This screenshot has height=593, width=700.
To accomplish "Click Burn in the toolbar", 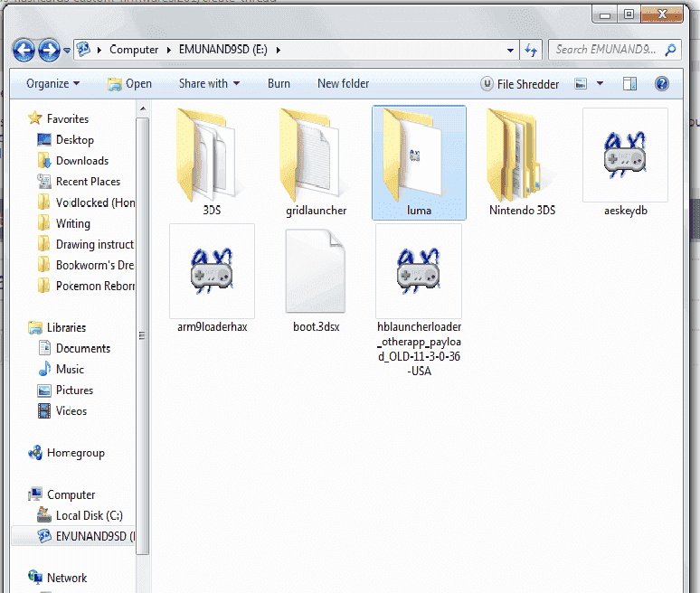I will (x=279, y=83).
